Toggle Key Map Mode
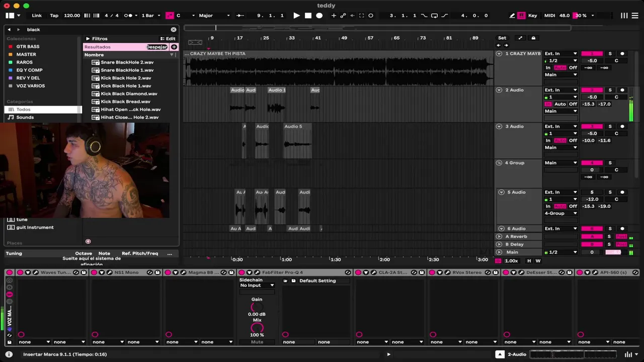 pos(532,16)
